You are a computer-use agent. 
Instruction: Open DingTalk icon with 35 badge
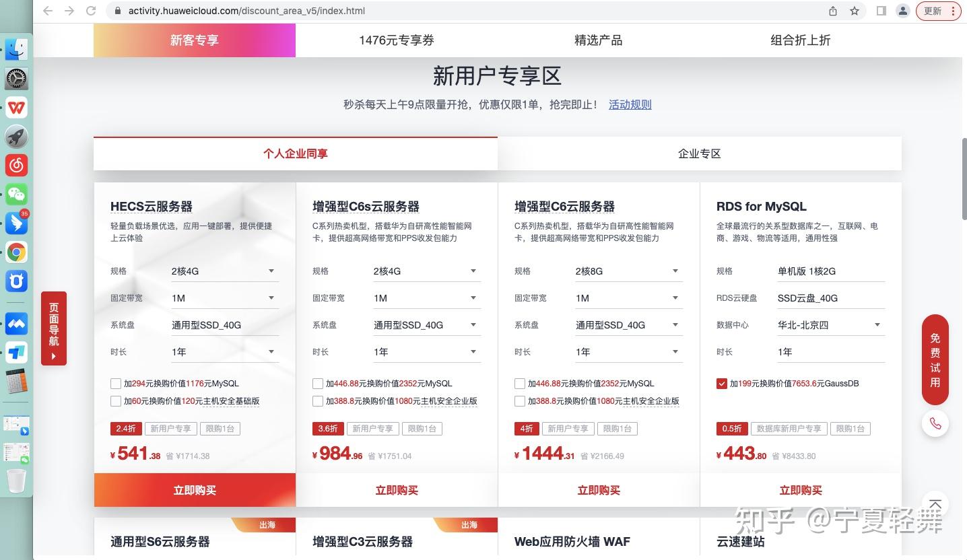pyautogui.click(x=16, y=223)
